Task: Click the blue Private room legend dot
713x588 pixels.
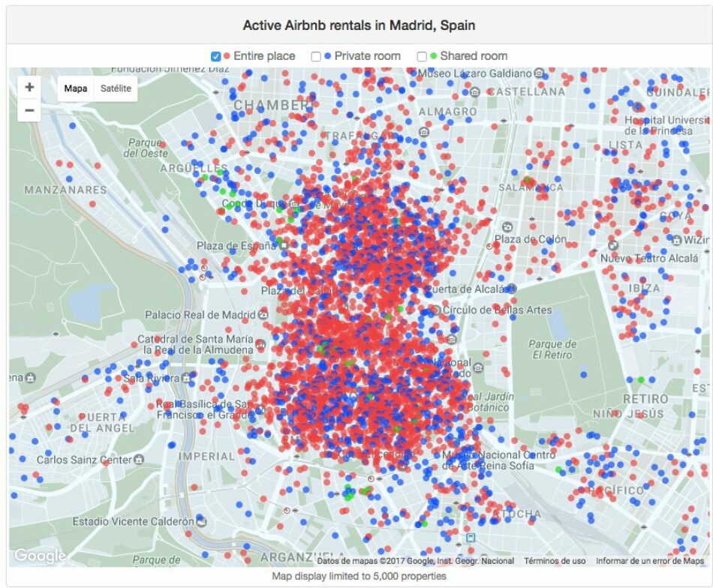Action: click(x=327, y=56)
